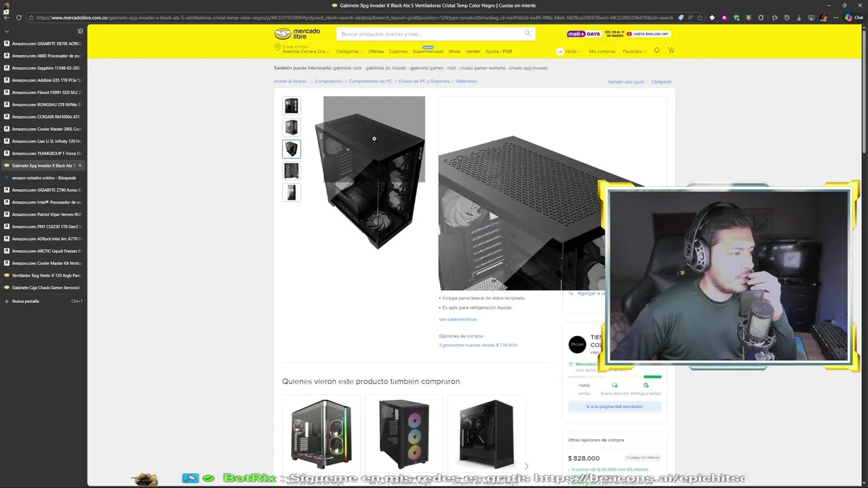Open the notifications bell icon

click(656, 51)
